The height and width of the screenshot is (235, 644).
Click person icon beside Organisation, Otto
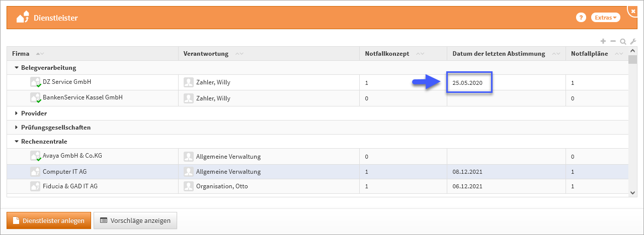tap(189, 186)
